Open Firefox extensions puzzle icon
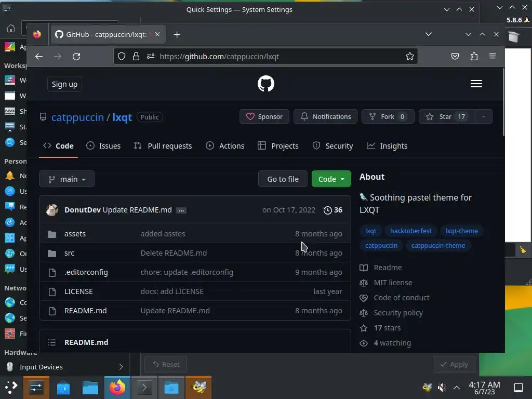Image resolution: width=532 pixels, height=399 pixels. (474, 56)
